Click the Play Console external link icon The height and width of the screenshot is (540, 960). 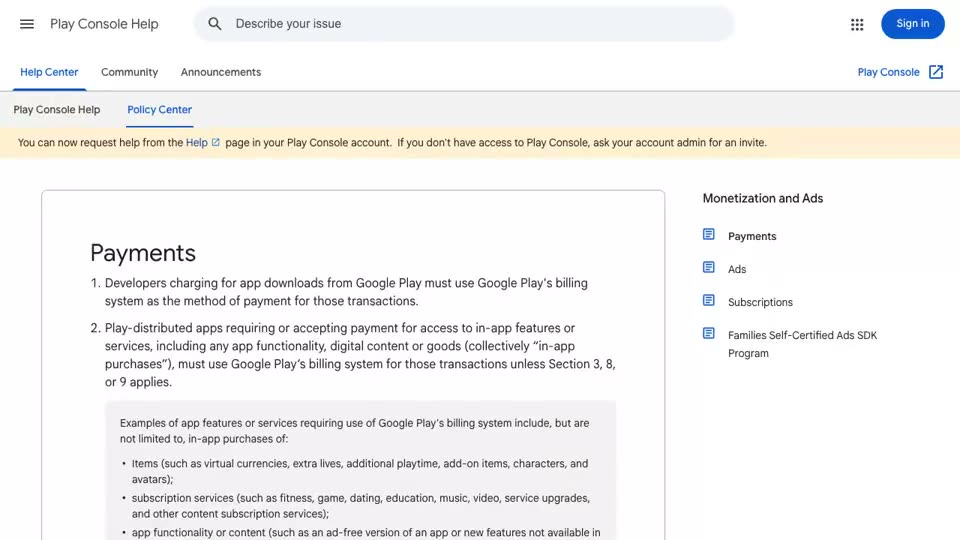click(936, 72)
